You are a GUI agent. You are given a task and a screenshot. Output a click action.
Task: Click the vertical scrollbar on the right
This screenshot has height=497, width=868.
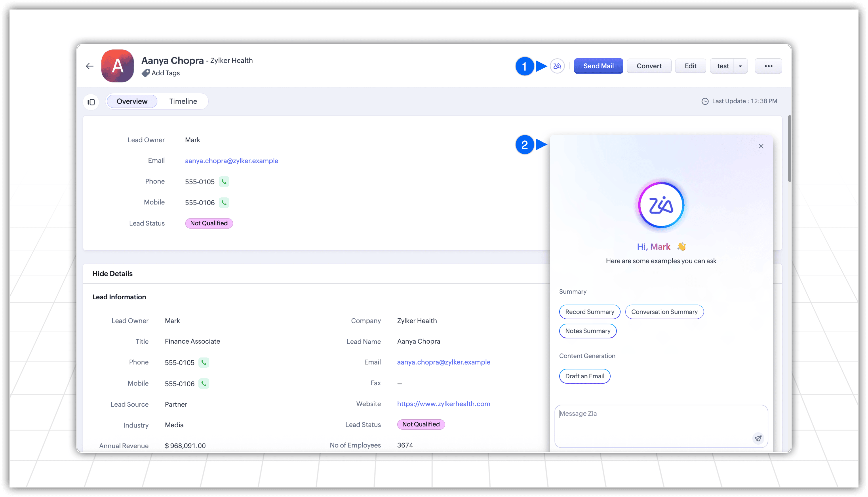coord(789,149)
